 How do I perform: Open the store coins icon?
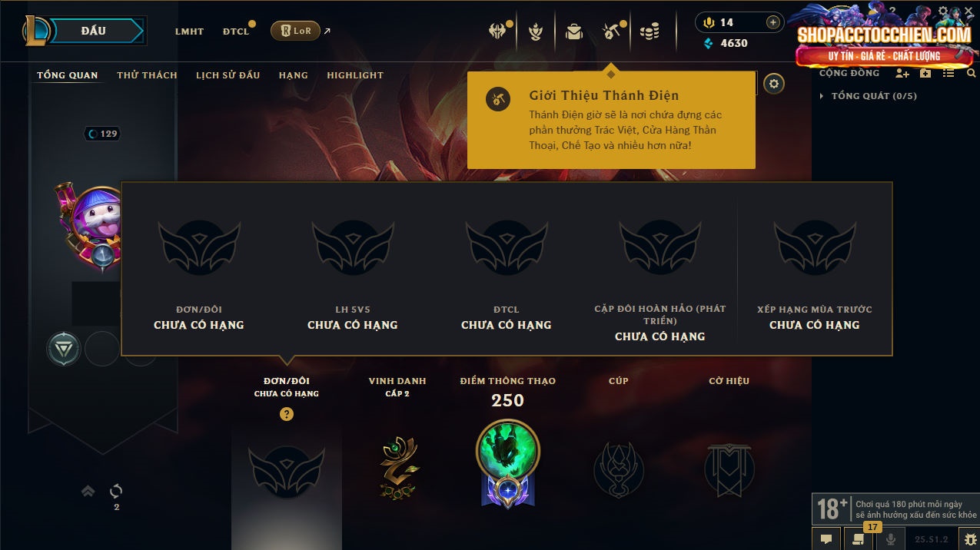click(x=649, y=31)
